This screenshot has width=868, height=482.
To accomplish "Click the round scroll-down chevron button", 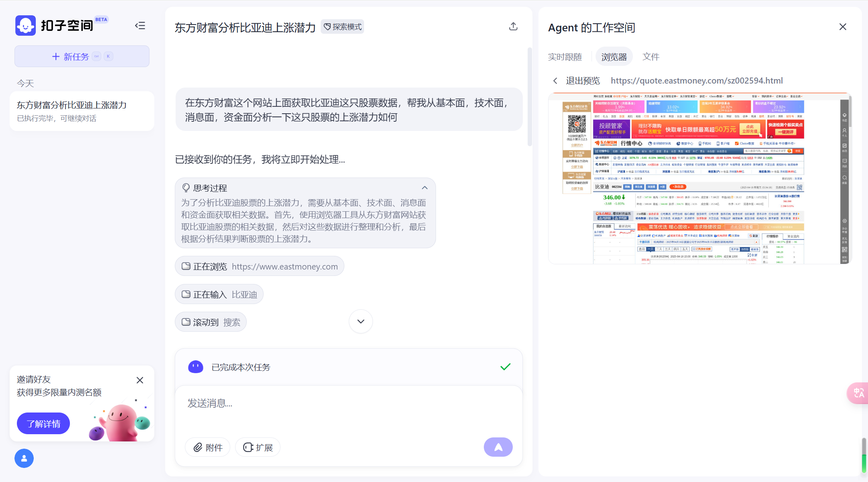I will tap(360, 321).
